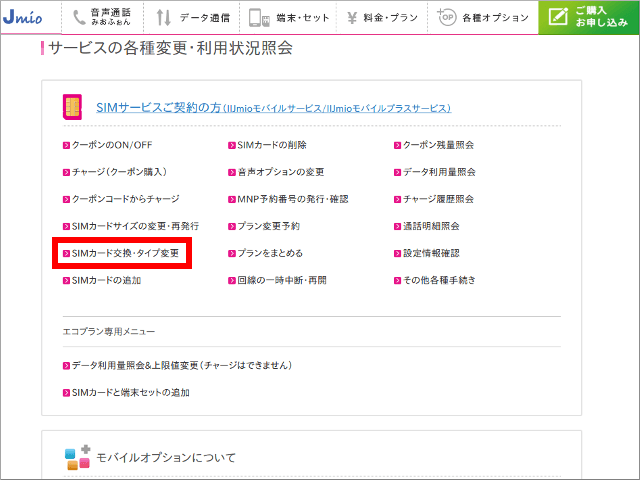Select the モバイルオプションについて heading
Viewport: 640px width, 480px height.
pyautogui.click(x=166, y=458)
